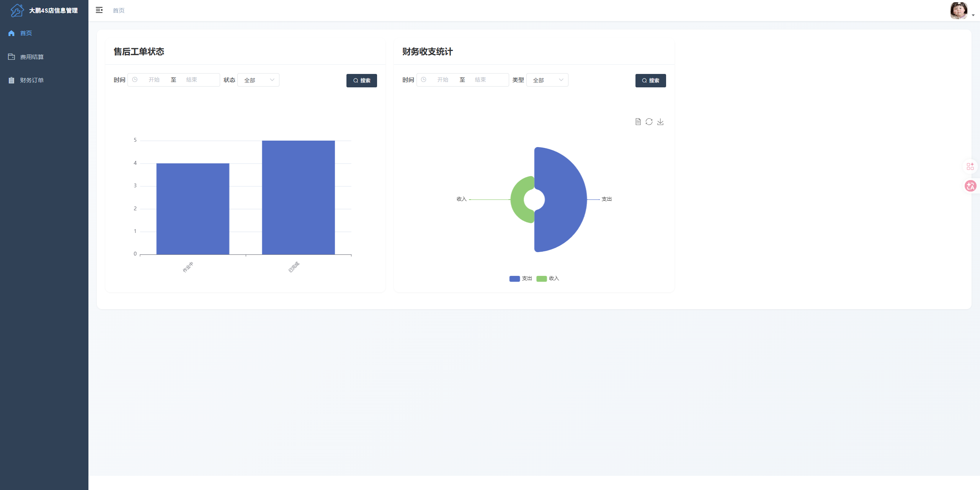The width and height of the screenshot is (980, 490).
Task: Click the green 收入 pie slice
Action: [x=518, y=199]
